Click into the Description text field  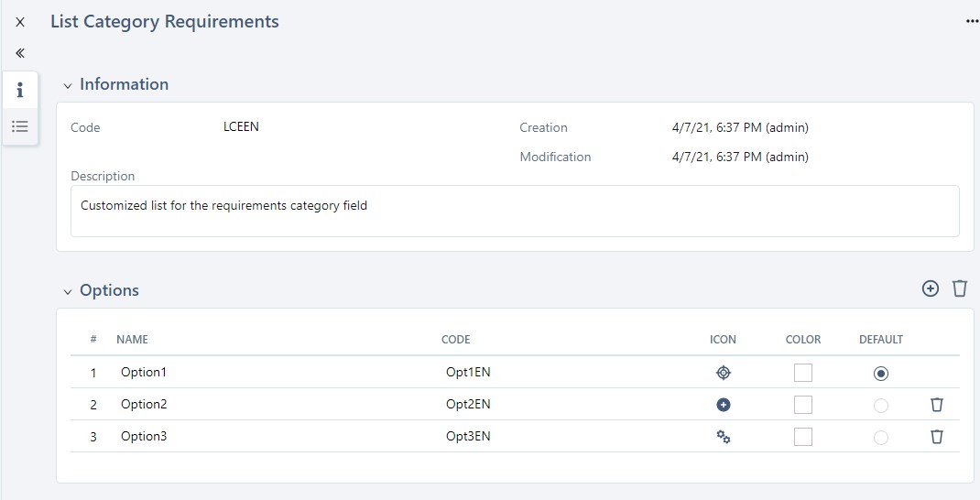click(x=514, y=211)
